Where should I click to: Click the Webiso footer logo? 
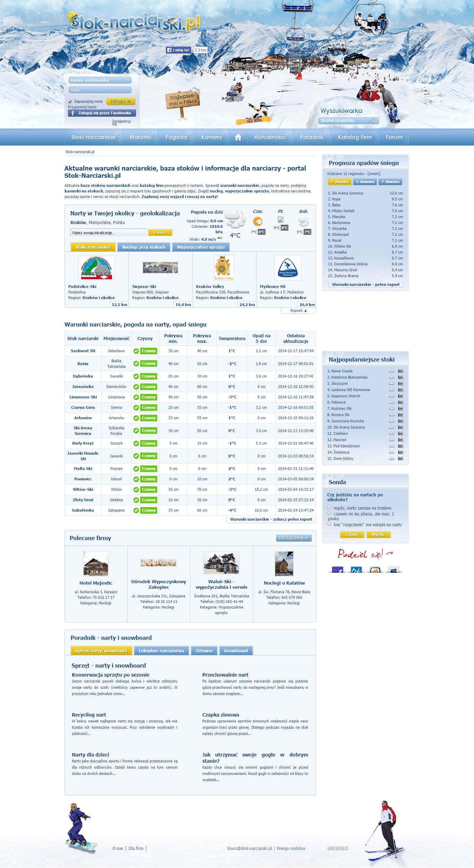(x=337, y=849)
